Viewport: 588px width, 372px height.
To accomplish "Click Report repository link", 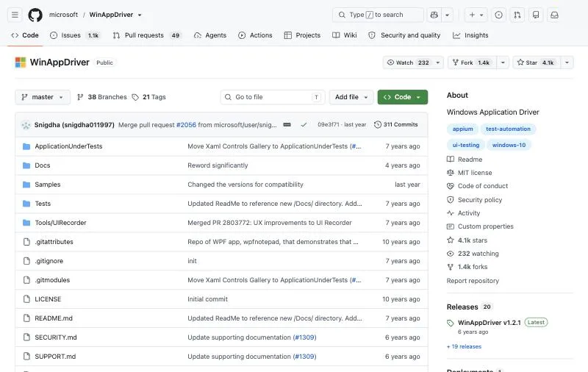I will coord(473,281).
